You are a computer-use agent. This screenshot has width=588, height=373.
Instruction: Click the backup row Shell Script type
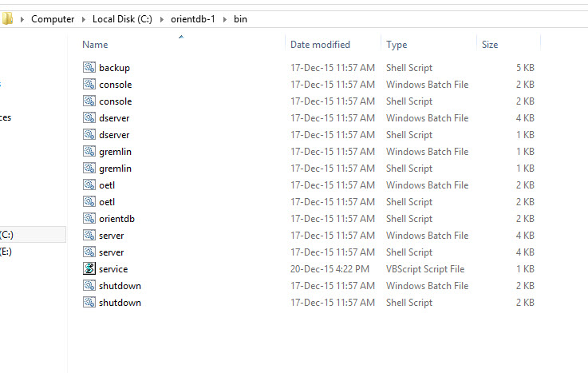pyautogui.click(x=409, y=68)
